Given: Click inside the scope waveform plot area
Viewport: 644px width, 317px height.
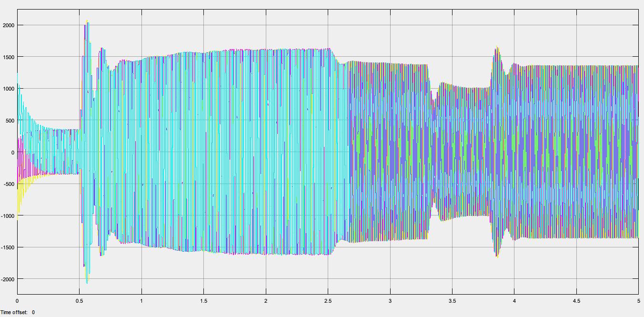Looking at the screenshot, I should [328, 152].
